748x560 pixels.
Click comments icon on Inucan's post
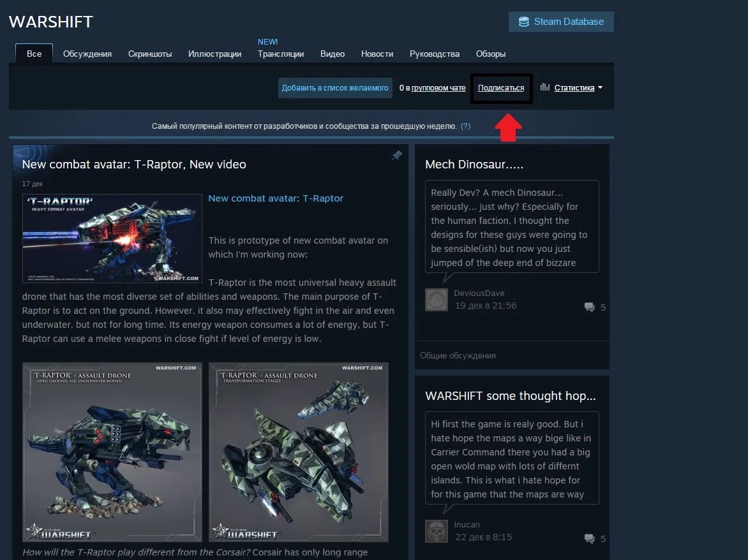click(x=590, y=539)
